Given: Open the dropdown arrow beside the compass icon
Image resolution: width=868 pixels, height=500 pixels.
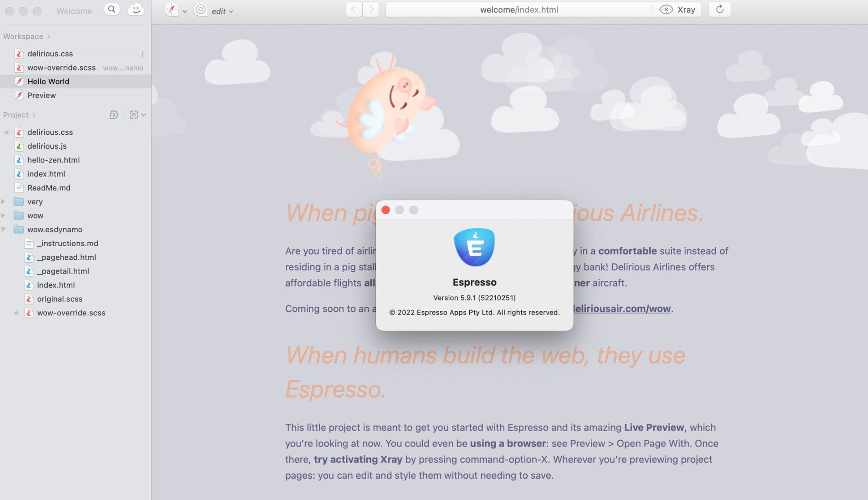Looking at the screenshot, I should click(x=185, y=11).
